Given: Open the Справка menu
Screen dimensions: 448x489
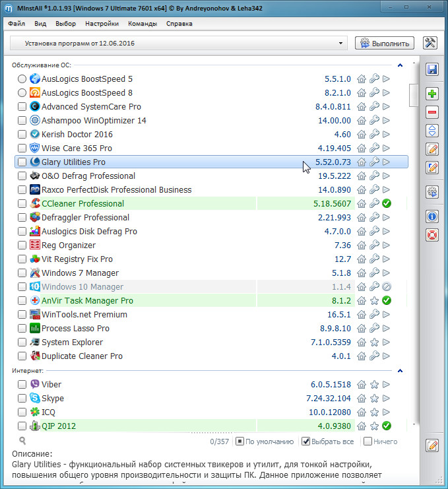Looking at the screenshot, I should point(179,24).
